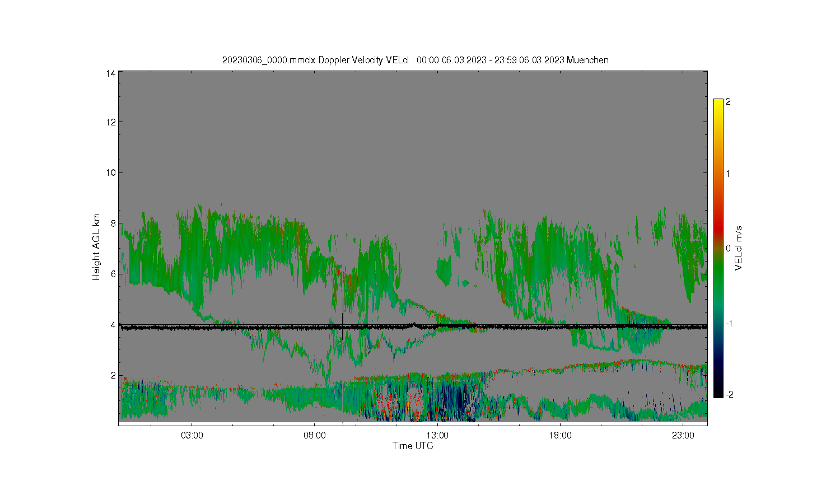This screenshot has height=504, width=840.
Task: Click the 'Height AGL km' axis label
Action: point(96,247)
